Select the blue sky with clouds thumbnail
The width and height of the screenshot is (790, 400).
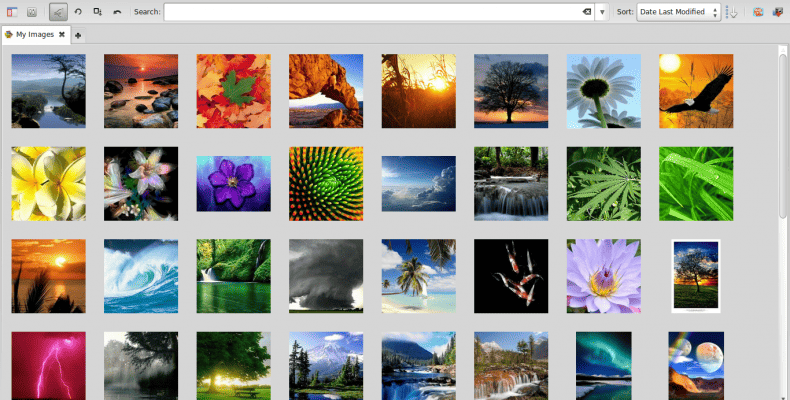click(419, 184)
